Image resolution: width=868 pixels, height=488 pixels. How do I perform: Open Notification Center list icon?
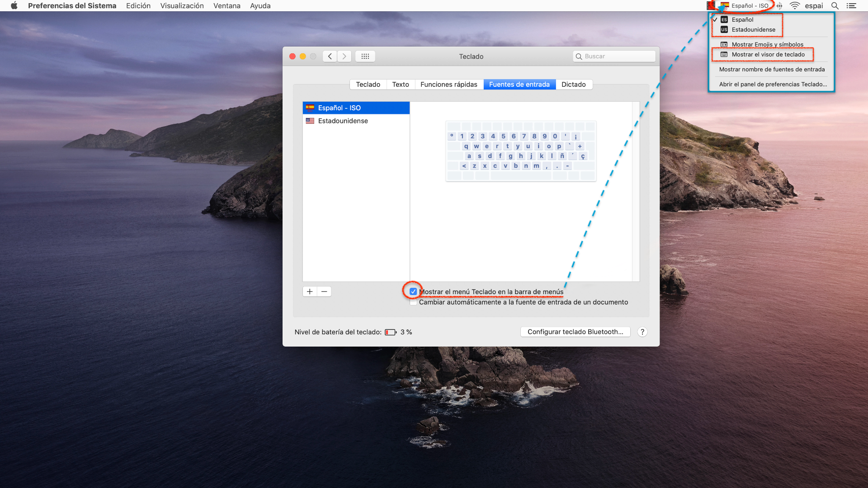click(851, 6)
